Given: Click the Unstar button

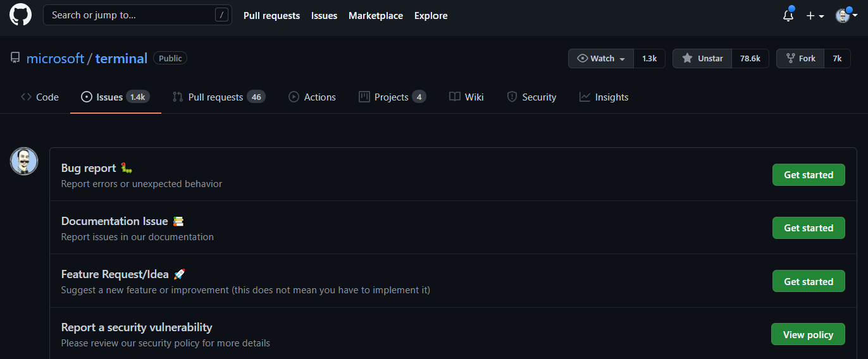Looking at the screenshot, I should pos(702,58).
